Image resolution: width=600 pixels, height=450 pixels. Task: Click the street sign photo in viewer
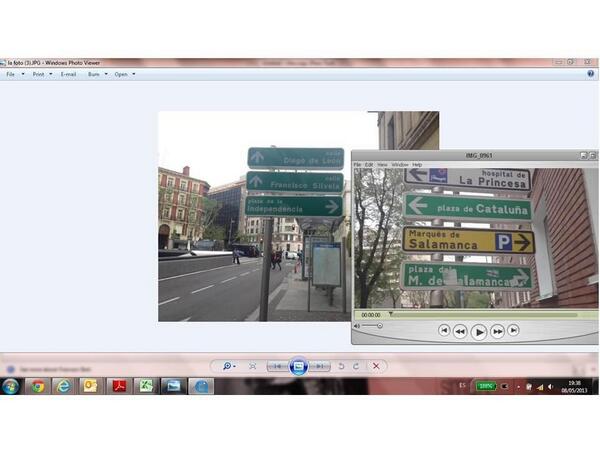click(254, 216)
